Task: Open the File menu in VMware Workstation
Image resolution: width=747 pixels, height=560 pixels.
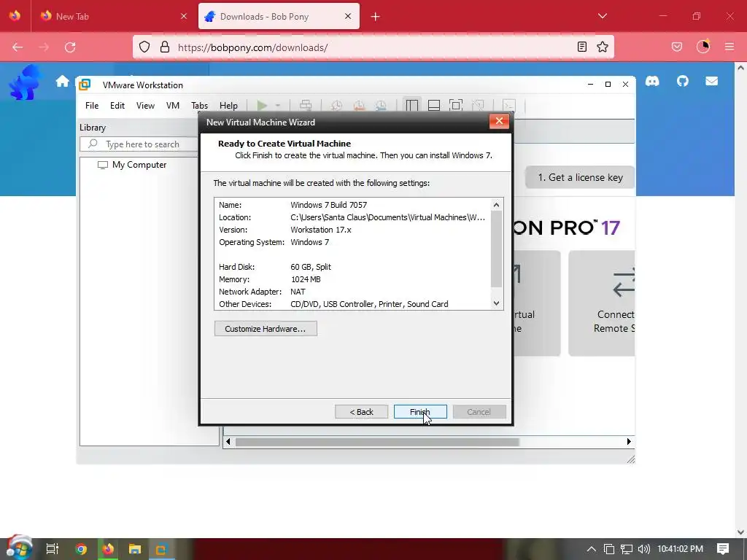Action: (x=92, y=105)
